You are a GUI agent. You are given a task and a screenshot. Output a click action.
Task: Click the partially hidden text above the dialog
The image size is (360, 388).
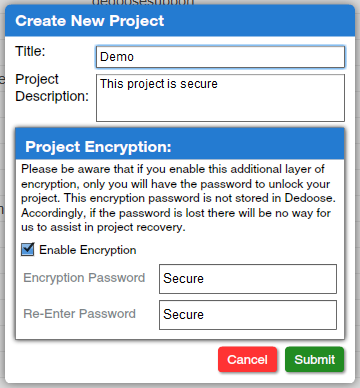143,2
